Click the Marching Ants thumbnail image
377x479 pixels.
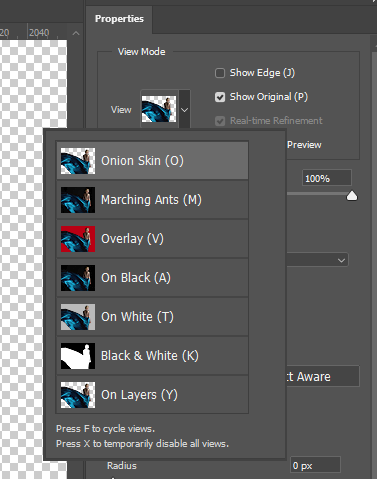click(78, 200)
